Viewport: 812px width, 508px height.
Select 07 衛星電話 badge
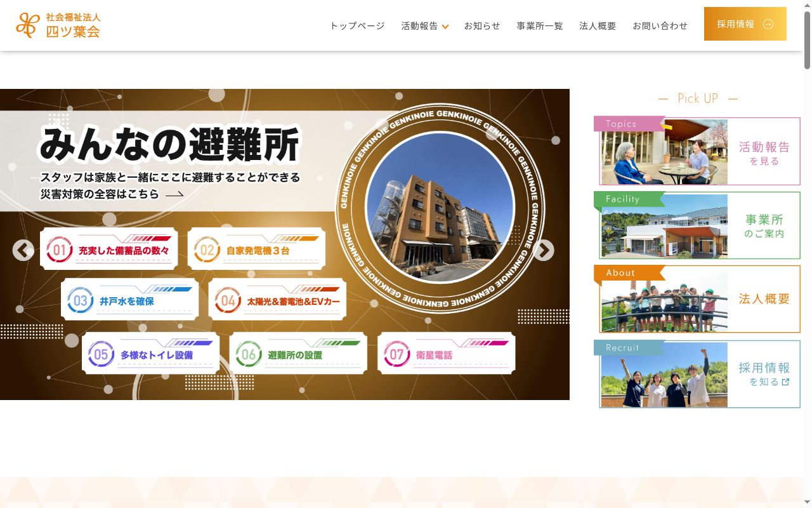coord(446,354)
